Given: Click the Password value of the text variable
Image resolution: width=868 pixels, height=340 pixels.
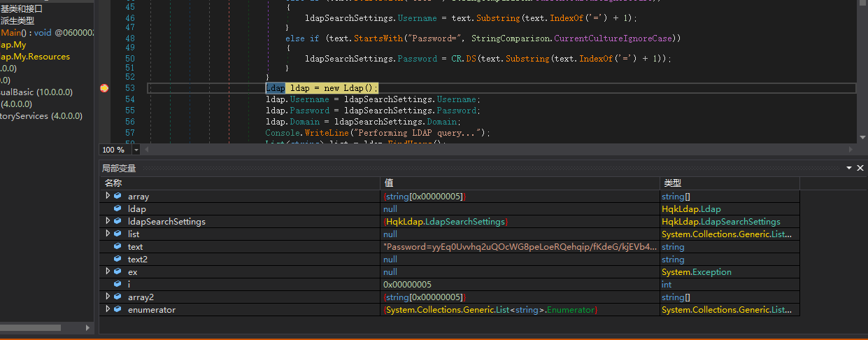Looking at the screenshot, I should tap(519, 247).
